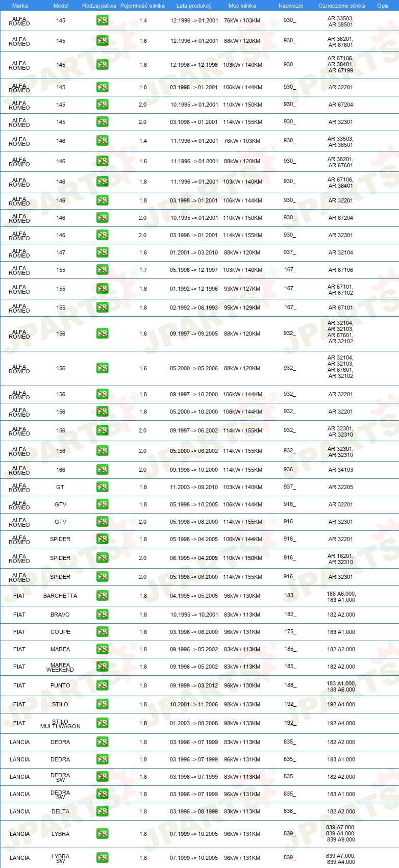Click fuel icon in Fiat Bravo row

coord(103,615)
